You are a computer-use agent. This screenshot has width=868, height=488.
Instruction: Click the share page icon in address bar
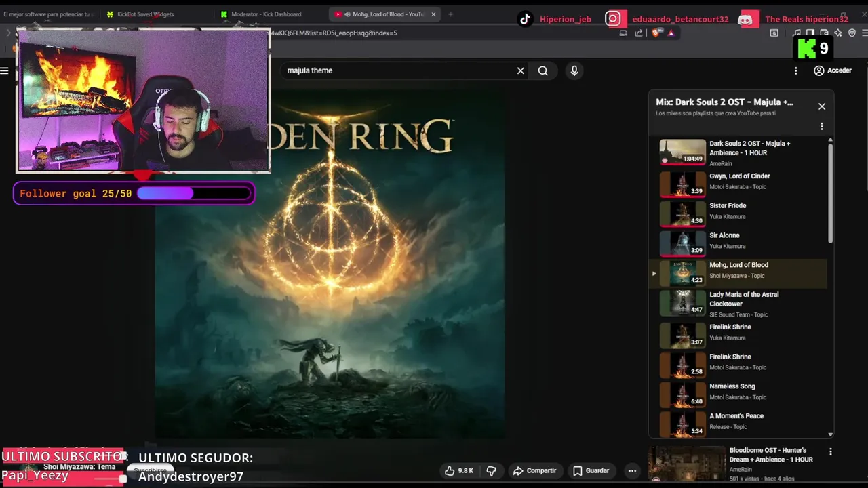pyautogui.click(x=639, y=33)
